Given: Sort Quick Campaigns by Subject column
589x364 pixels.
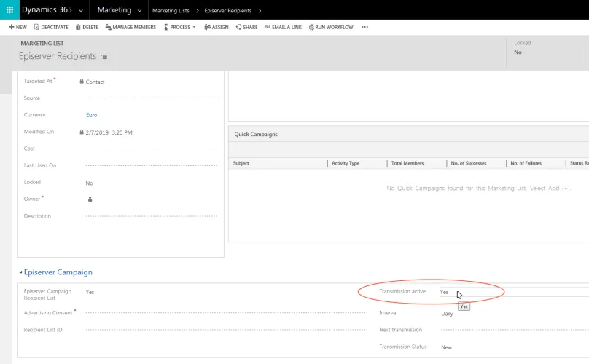Looking at the screenshot, I should (x=241, y=163).
